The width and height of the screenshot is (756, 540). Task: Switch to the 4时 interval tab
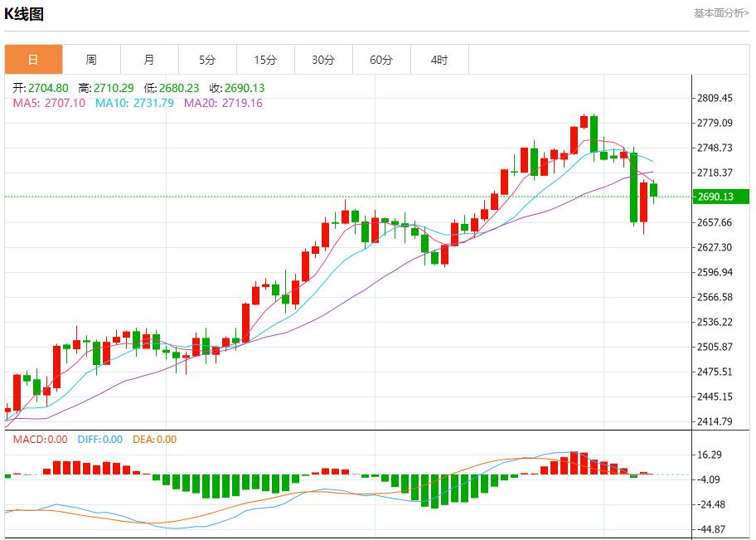point(439,60)
